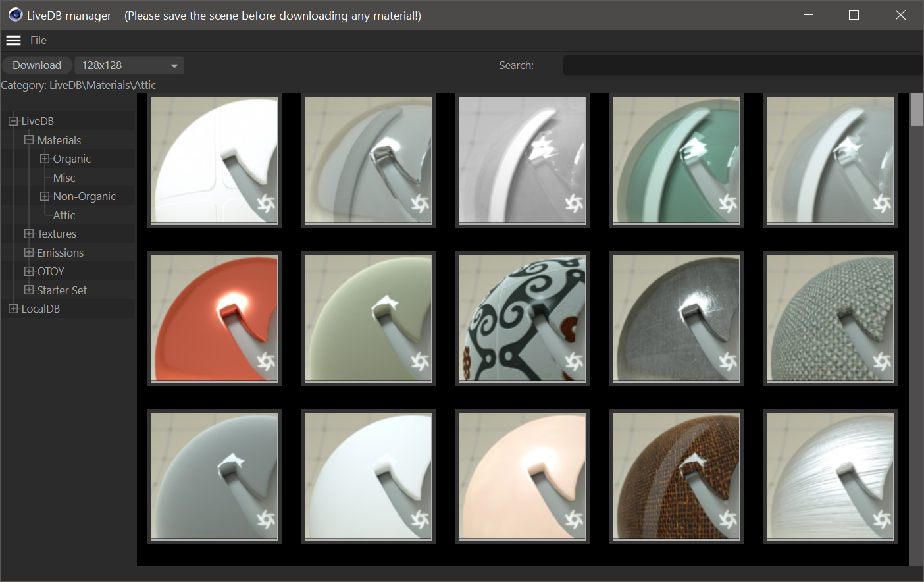Choose the brushed white metal material thumbnail

830,476
